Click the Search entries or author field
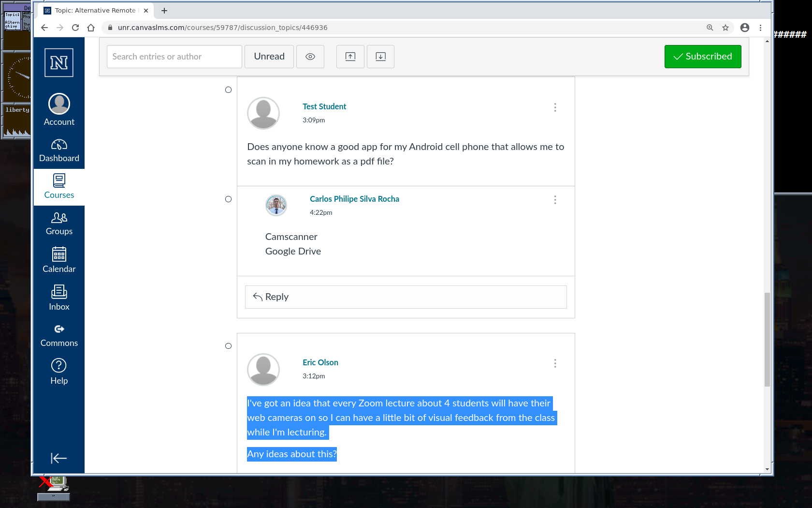The image size is (812, 508). (174, 57)
